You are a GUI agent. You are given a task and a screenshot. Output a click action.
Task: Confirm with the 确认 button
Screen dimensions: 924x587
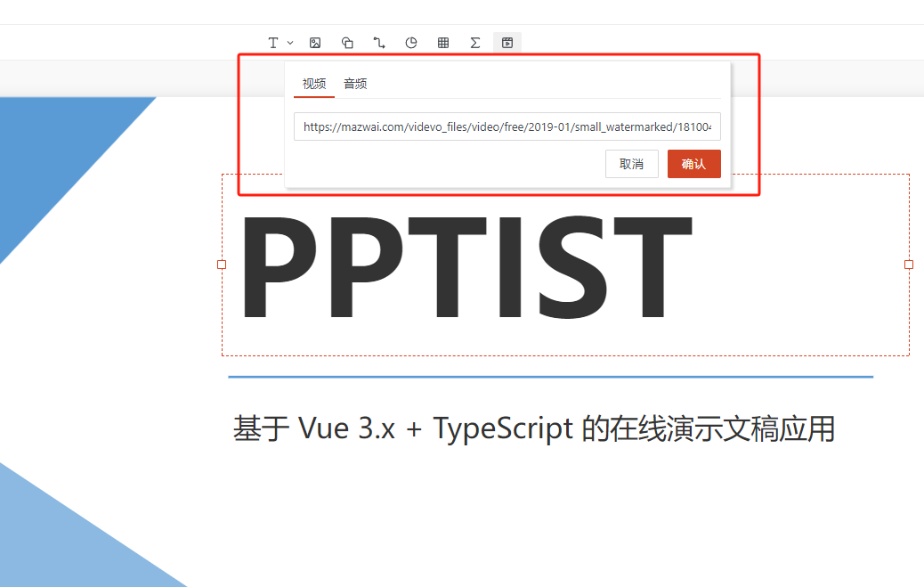[x=694, y=164]
